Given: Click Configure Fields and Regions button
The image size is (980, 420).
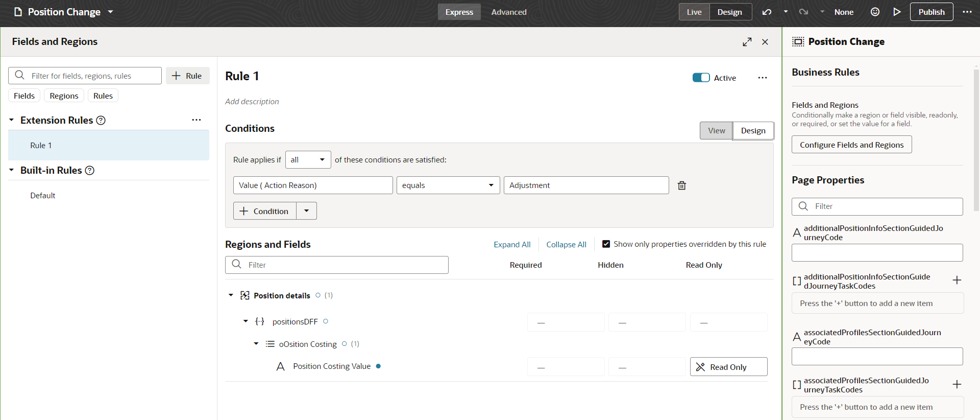Looking at the screenshot, I should click(x=852, y=145).
